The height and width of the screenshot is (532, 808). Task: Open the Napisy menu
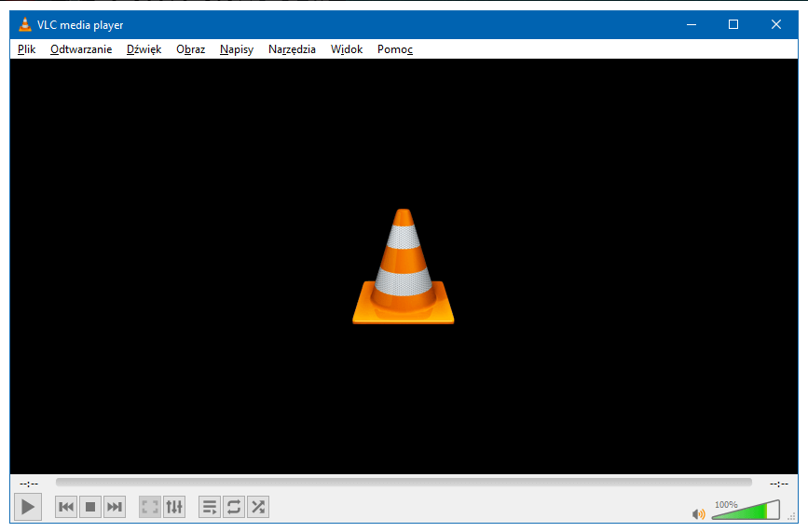[x=237, y=49]
